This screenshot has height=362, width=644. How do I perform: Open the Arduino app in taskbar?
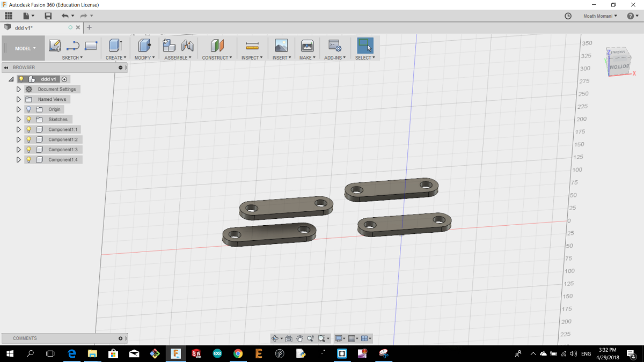coord(217,353)
